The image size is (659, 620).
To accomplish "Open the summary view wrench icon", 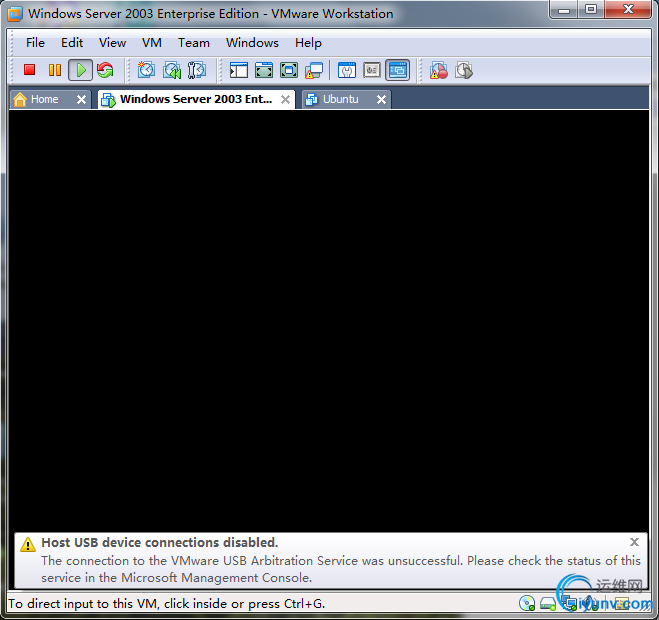I will [x=347, y=70].
